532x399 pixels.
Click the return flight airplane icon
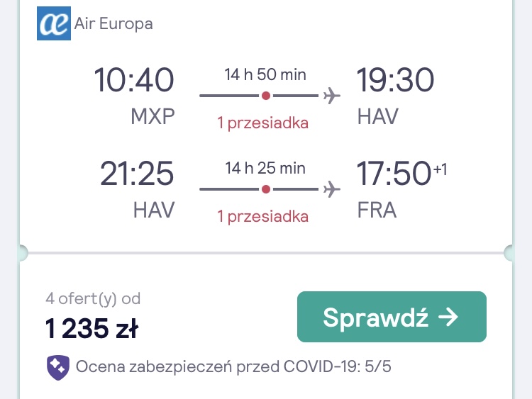click(331, 189)
